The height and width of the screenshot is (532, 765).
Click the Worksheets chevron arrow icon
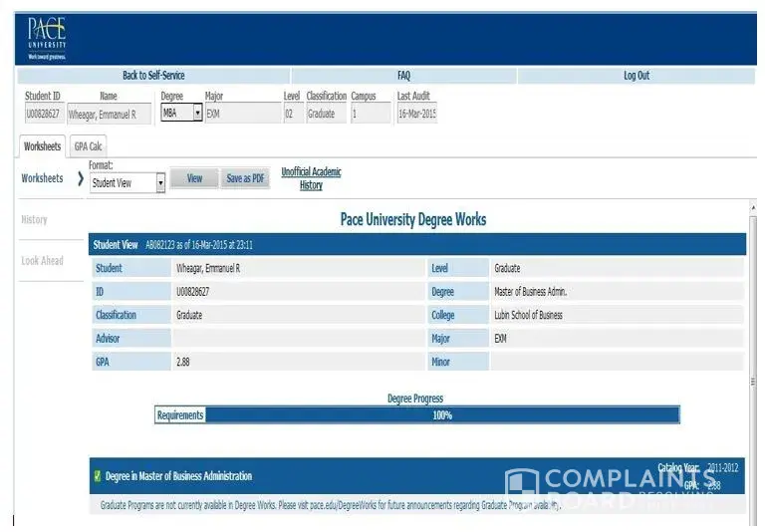80,179
